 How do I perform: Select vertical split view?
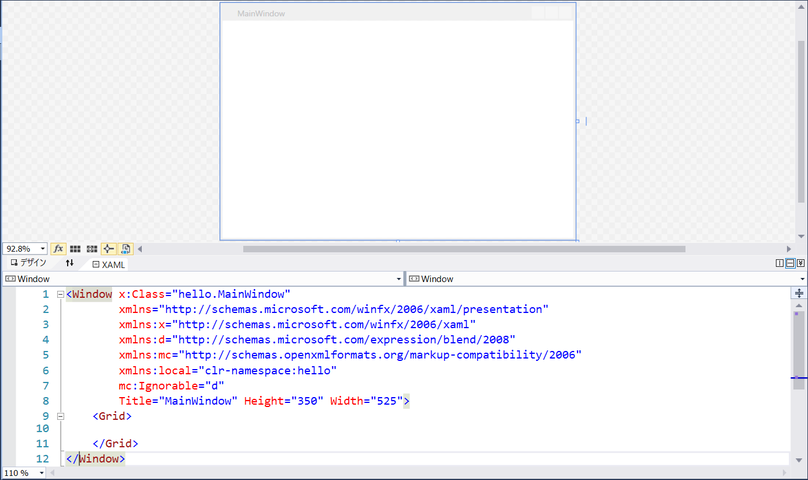(x=780, y=263)
